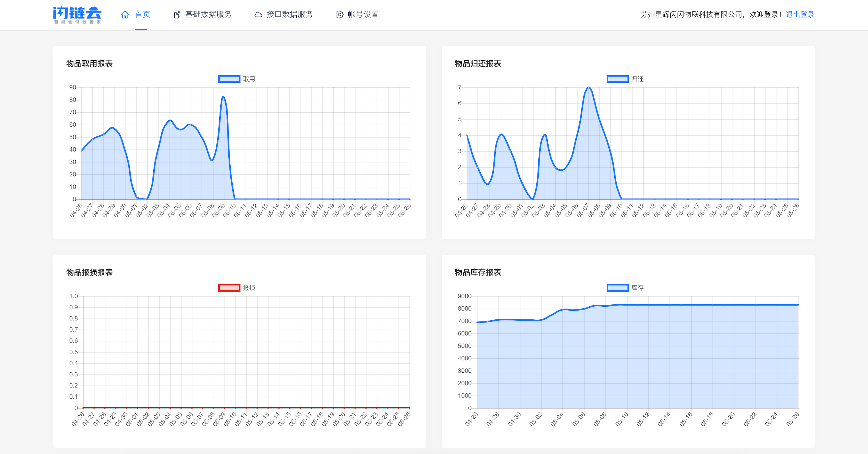The image size is (868, 454).
Task: Go to 帐号设置 page
Action: [x=363, y=15]
